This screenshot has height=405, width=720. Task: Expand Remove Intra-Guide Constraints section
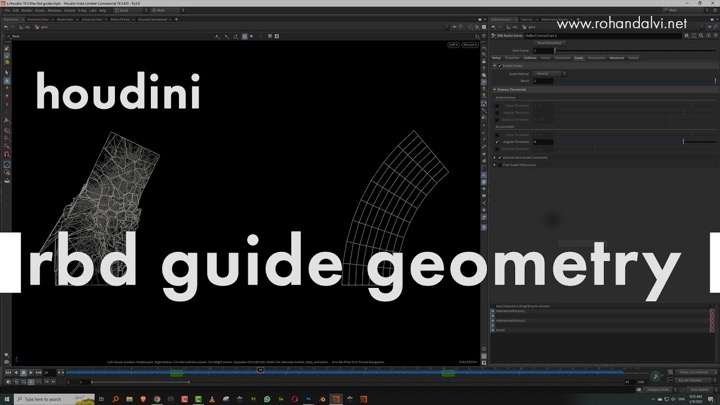(495, 158)
